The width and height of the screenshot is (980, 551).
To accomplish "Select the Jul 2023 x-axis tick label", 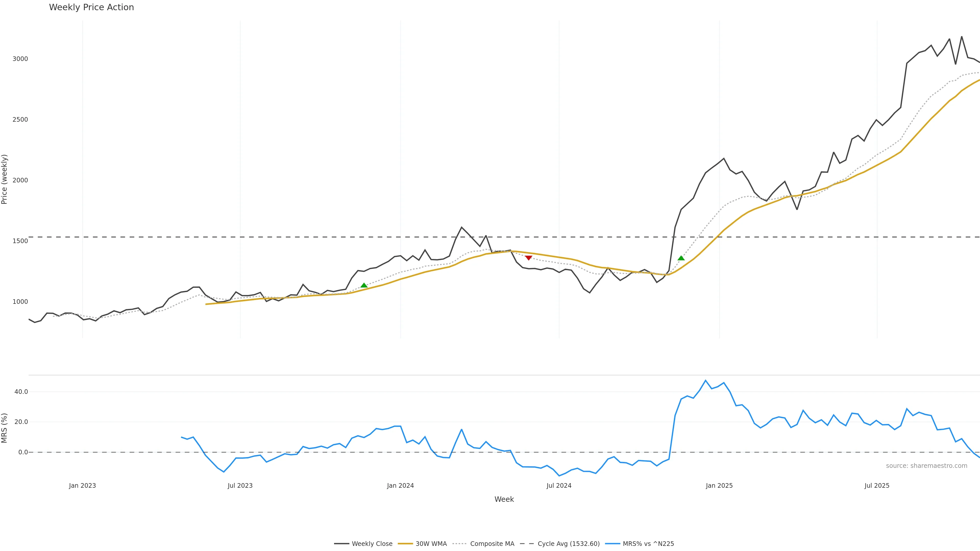I will click(240, 486).
